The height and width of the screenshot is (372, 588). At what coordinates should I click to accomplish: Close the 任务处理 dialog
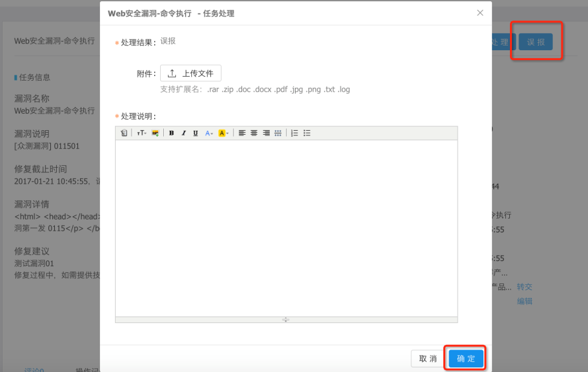tap(480, 13)
